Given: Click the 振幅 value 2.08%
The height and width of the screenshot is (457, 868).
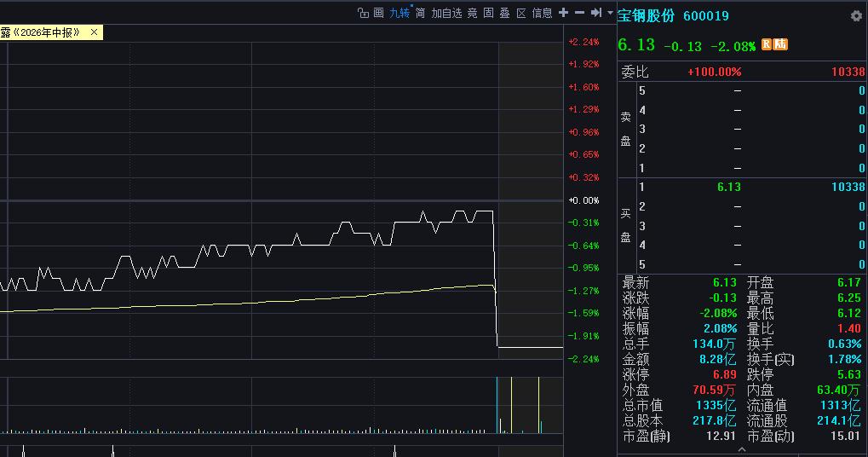Looking at the screenshot, I should pyautogui.click(x=720, y=328).
